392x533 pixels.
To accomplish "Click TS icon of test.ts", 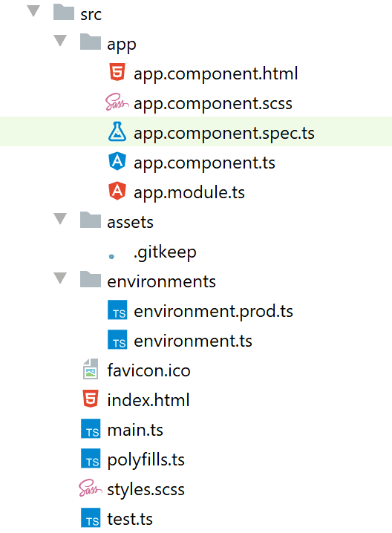I will click(x=91, y=517).
